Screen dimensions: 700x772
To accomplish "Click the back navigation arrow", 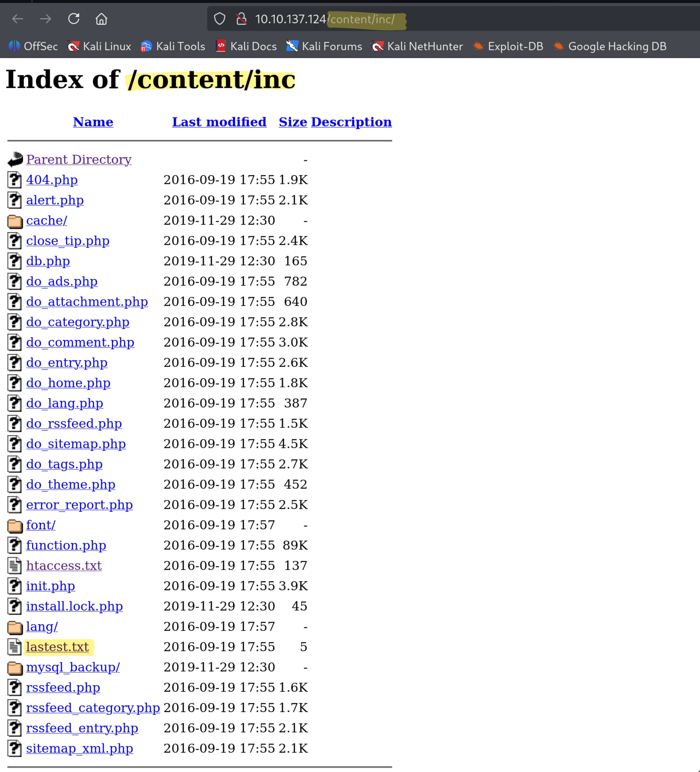I will pos(18,19).
